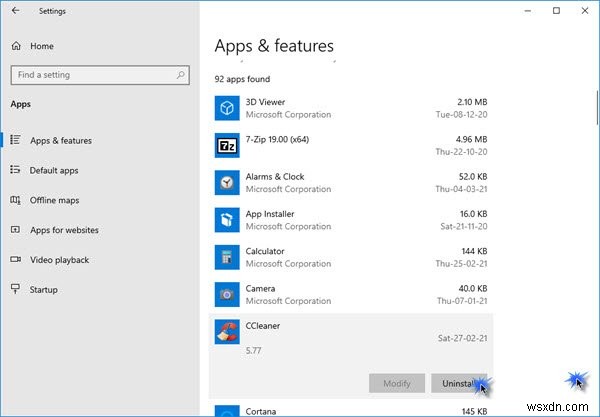Click the Default apps sidebar icon
The width and height of the screenshot is (600, 417).
coord(15,169)
